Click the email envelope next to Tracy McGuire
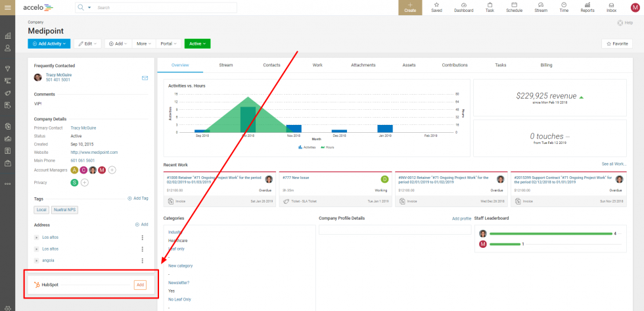 [x=145, y=78]
